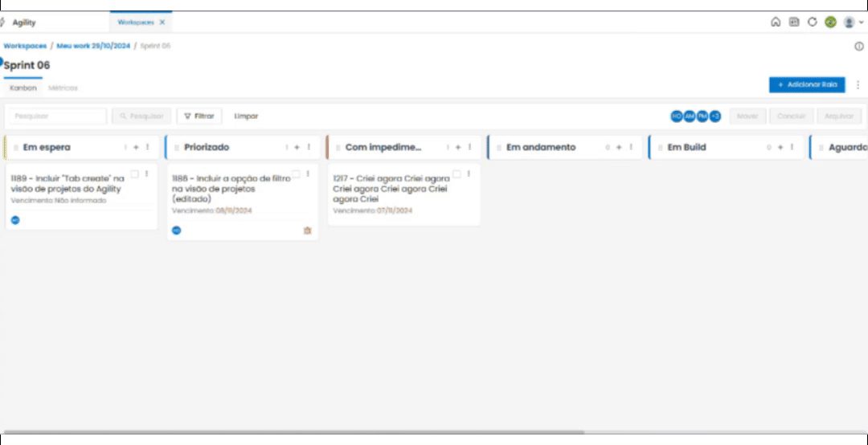
Task: Click the Em andamento column header
Action: coord(565,147)
